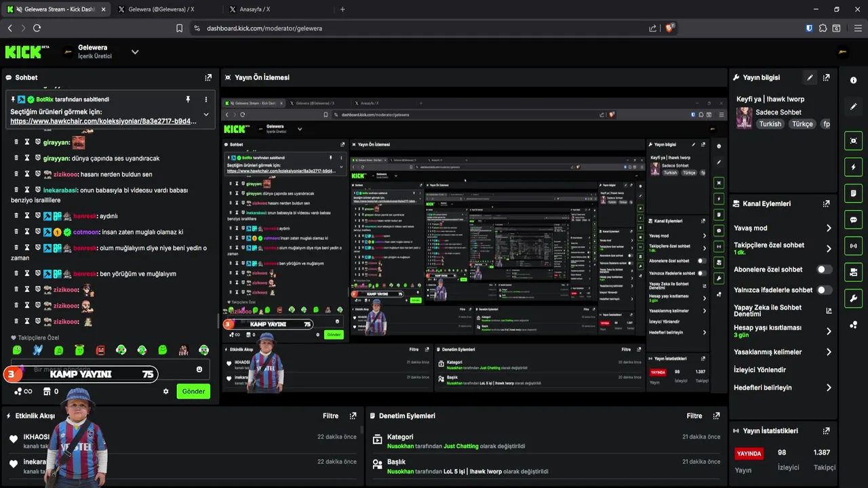Viewport: 868px width, 488px height.
Task: Open Hesap yaşı kısıtlaması settings
Action: point(782,331)
